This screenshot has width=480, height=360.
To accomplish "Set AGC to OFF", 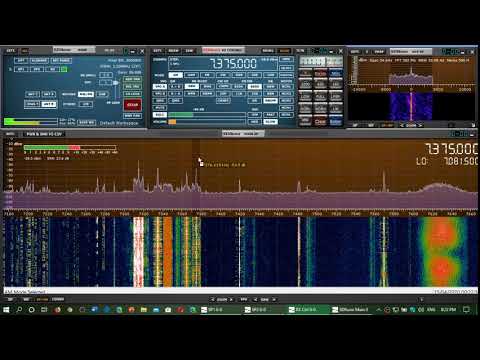I will coord(255,115).
